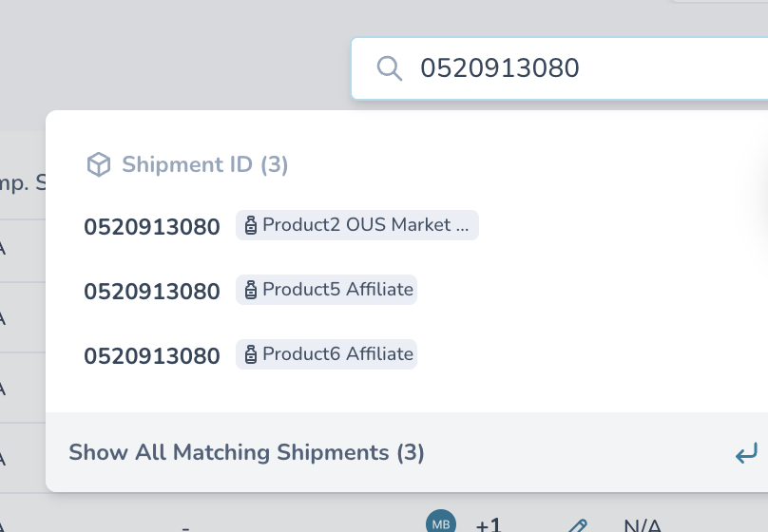
Task: Select the Product2 OUS Market tag
Action: 357,225
